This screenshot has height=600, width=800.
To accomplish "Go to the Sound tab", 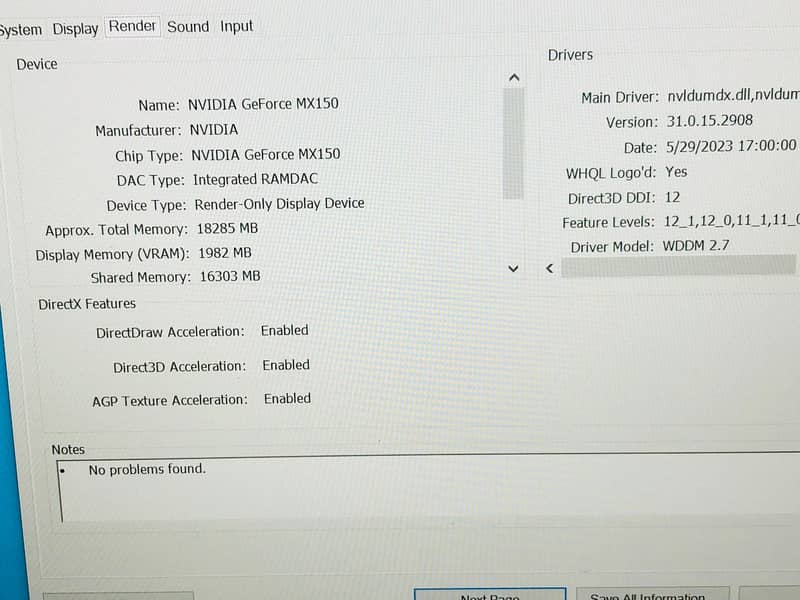I will (188, 27).
